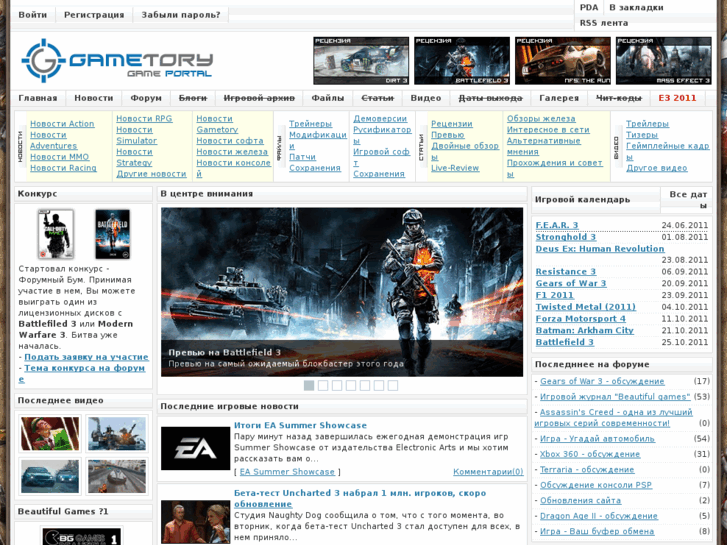Screen dimensions: 727x545
Task: Open F.E.A.R. 3 calendar entry
Action: tap(557, 225)
